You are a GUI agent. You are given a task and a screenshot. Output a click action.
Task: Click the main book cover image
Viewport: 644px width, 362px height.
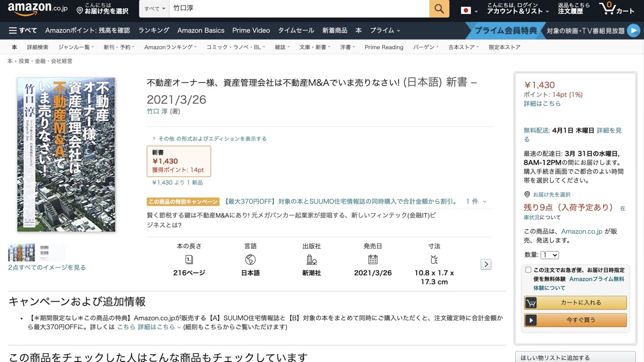click(67, 155)
